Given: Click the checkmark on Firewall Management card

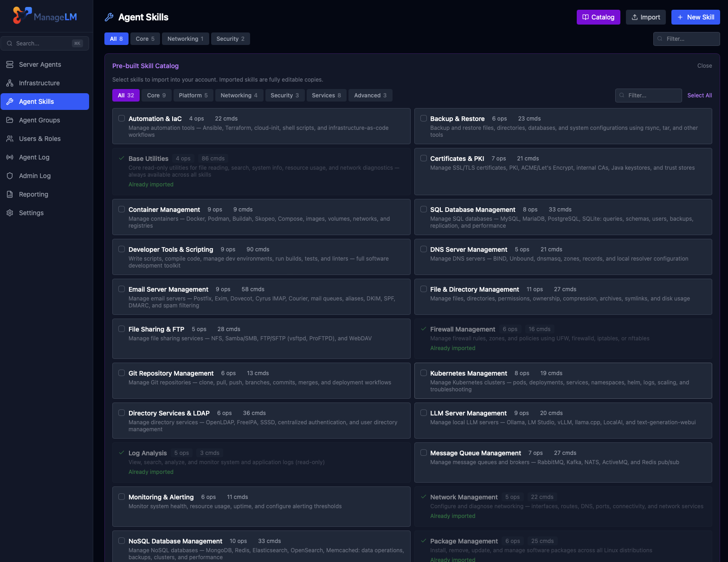Looking at the screenshot, I should pyautogui.click(x=424, y=329).
